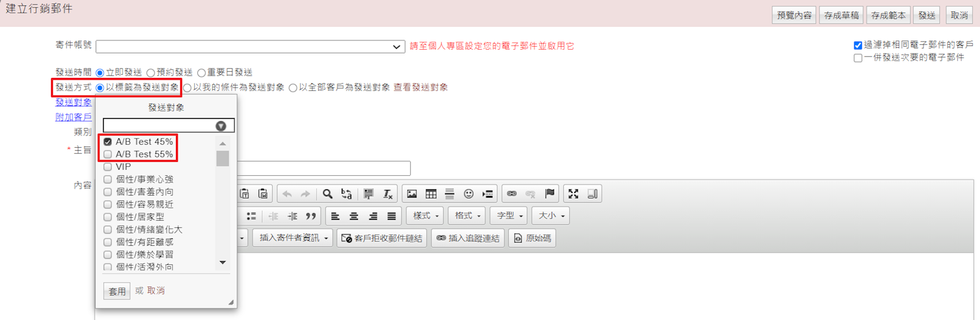The image size is (980, 320).
Task: Apply selected tags with 套用
Action: tap(116, 291)
